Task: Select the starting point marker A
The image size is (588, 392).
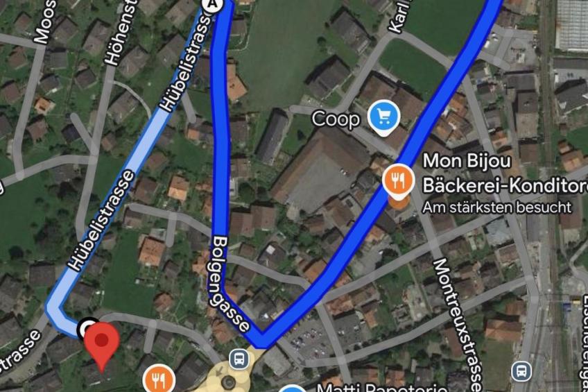Action: [213, 3]
